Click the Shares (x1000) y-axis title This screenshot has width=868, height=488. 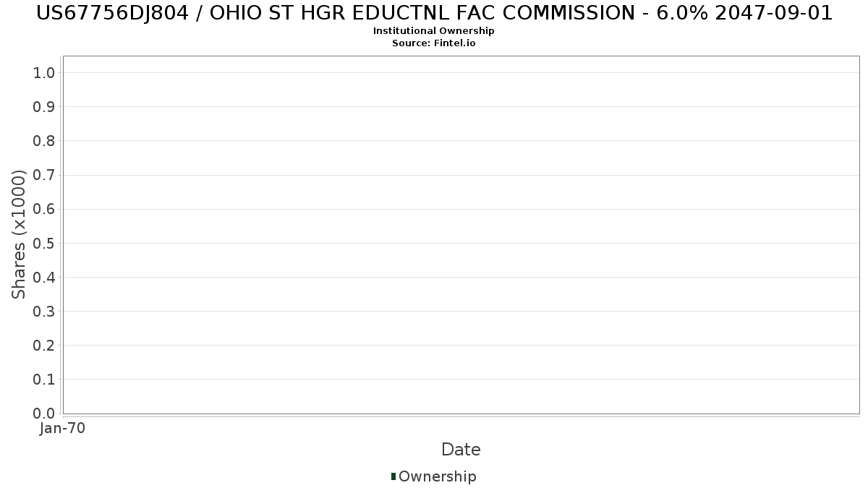pyautogui.click(x=19, y=234)
